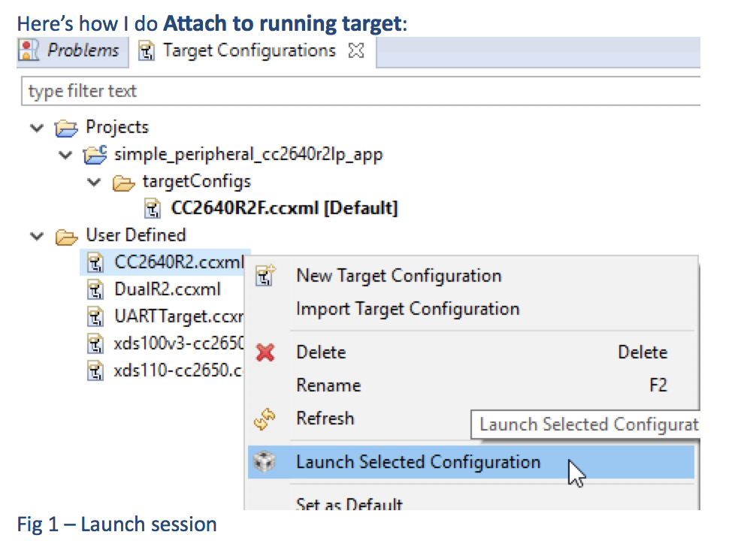Close the Target Configurations tab
Image resolution: width=756 pixels, height=544 pixels.
pos(356,51)
